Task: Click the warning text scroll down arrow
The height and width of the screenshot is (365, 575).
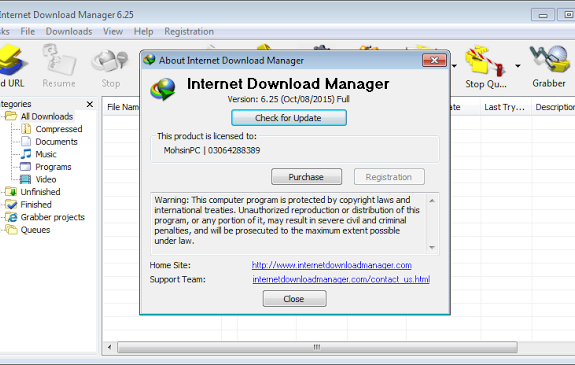Action: click(x=432, y=247)
